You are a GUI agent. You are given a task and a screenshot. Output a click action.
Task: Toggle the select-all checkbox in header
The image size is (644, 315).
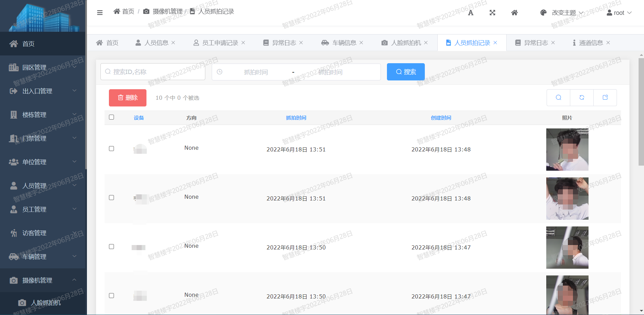[112, 117]
